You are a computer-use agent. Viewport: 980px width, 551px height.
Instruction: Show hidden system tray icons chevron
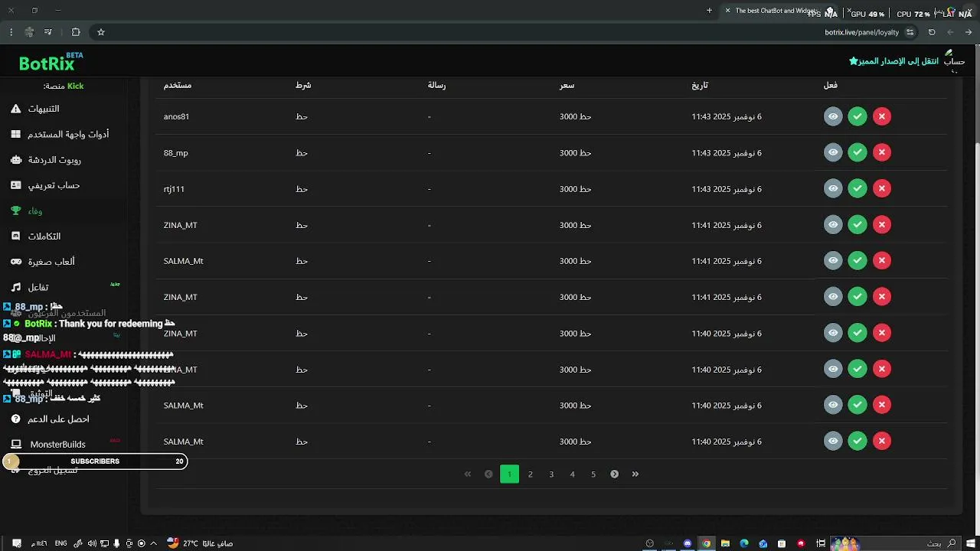click(153, 543)
